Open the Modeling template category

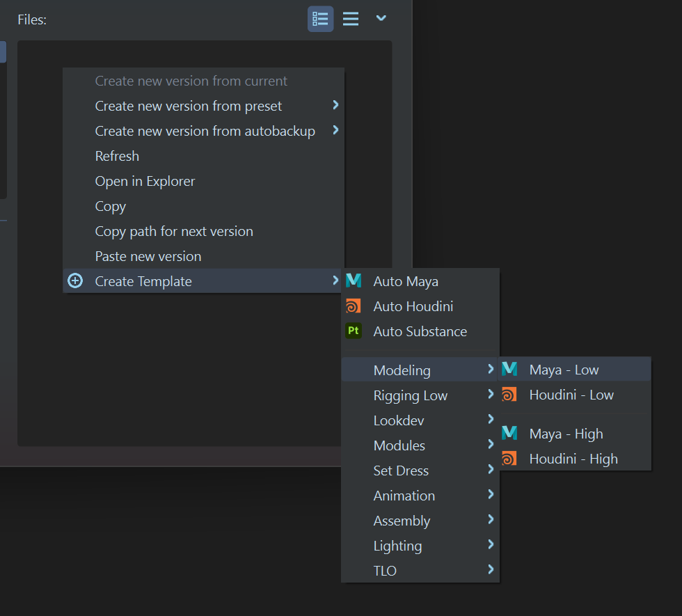420,370
